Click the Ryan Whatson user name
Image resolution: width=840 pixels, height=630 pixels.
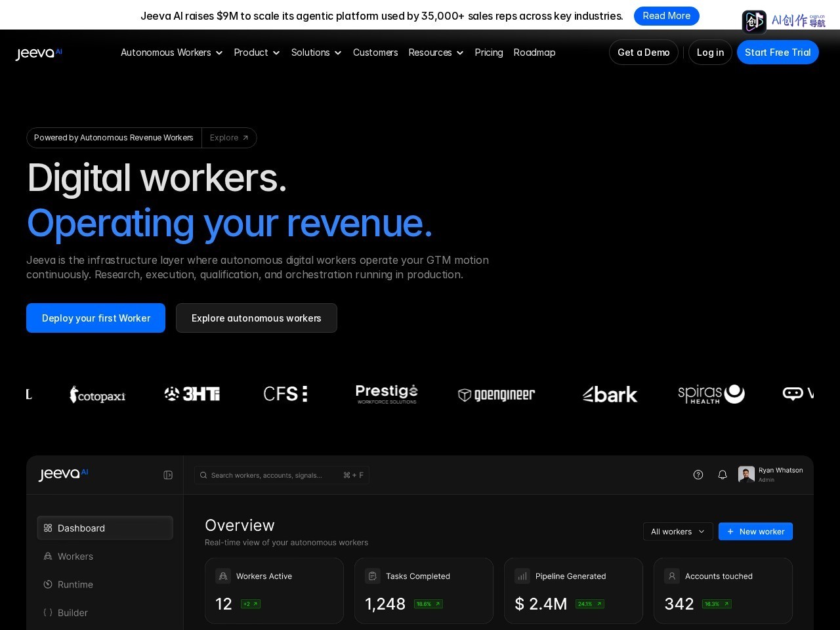(x=781, y=471)
